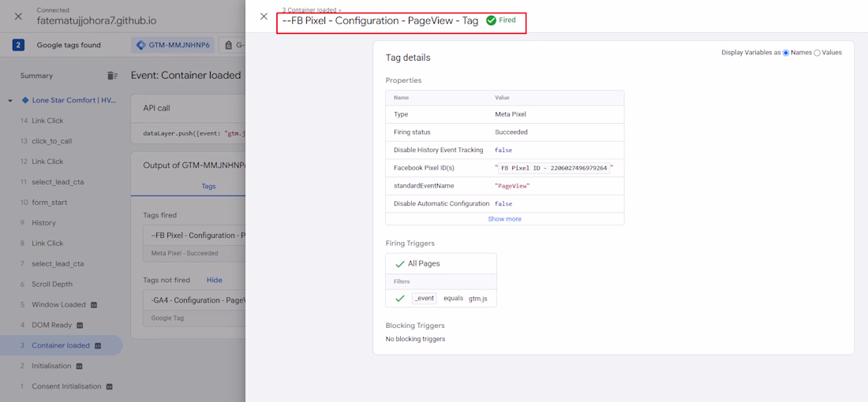Click the clear events icon beside Summary
Screen dimensions: 868x402
[112, 76]
